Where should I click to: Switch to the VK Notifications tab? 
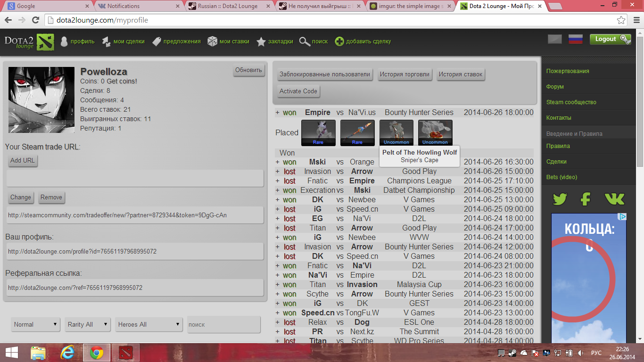pyautogui.click(x=139, y=6)
